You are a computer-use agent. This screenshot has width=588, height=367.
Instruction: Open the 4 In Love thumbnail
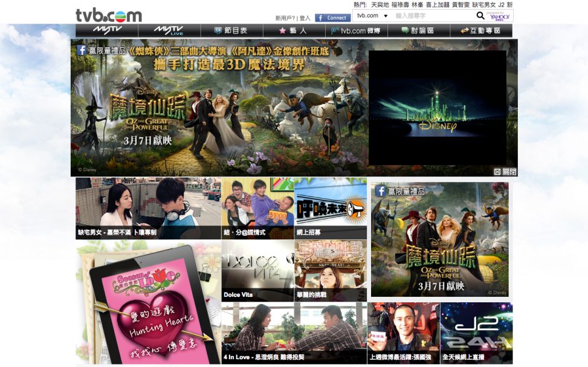294,333
